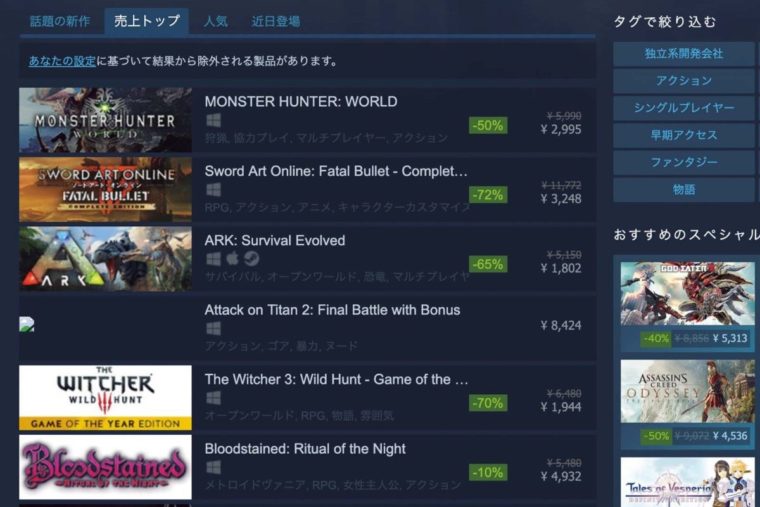Viewport: 760px width, 507px height.
Task: Filter by the 独立系開発会社 tag
Action: point(683,54)
